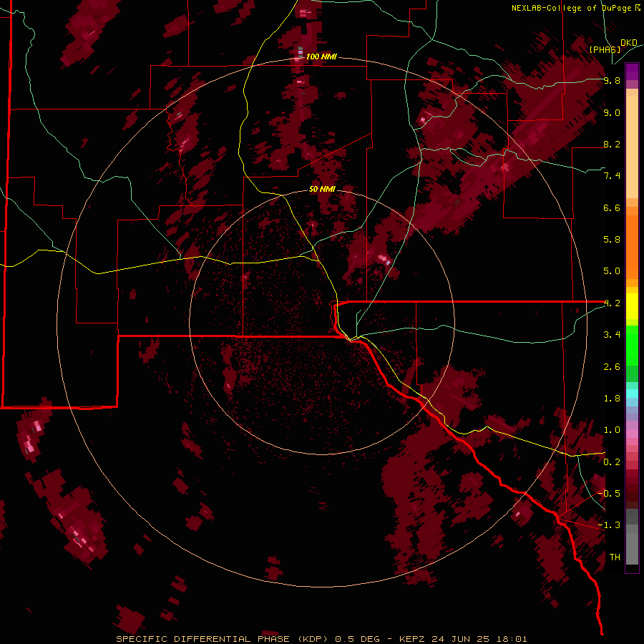Screen dimensions: 644x644
Task: Click the cyan segment of the color bar
Action: point(632,394)
